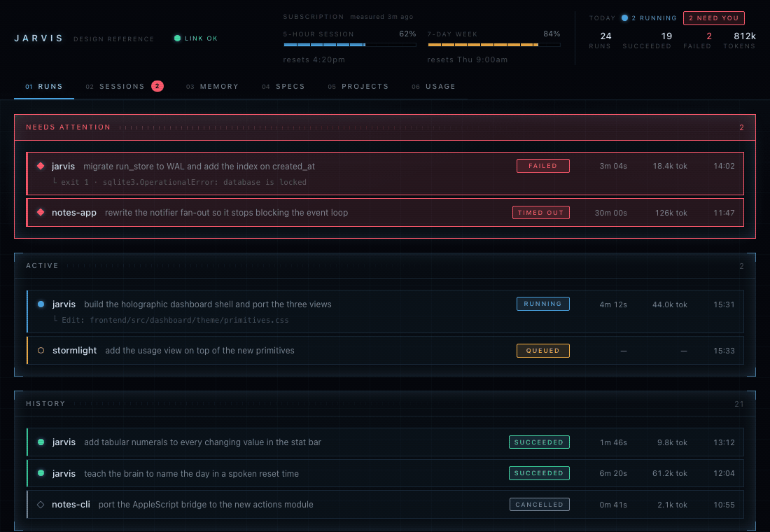The image size is (770, 532).
Task: Click the FAILED status badge
Action: tap(542, 166)
